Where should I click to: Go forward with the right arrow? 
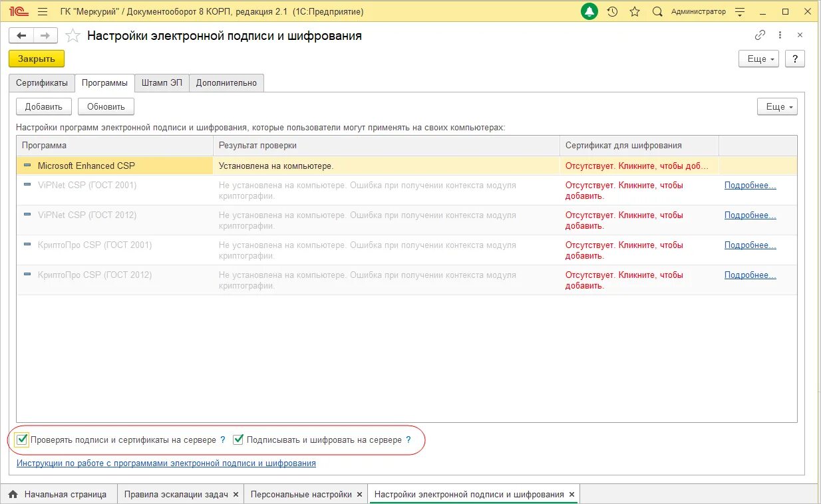pos(45,36)
